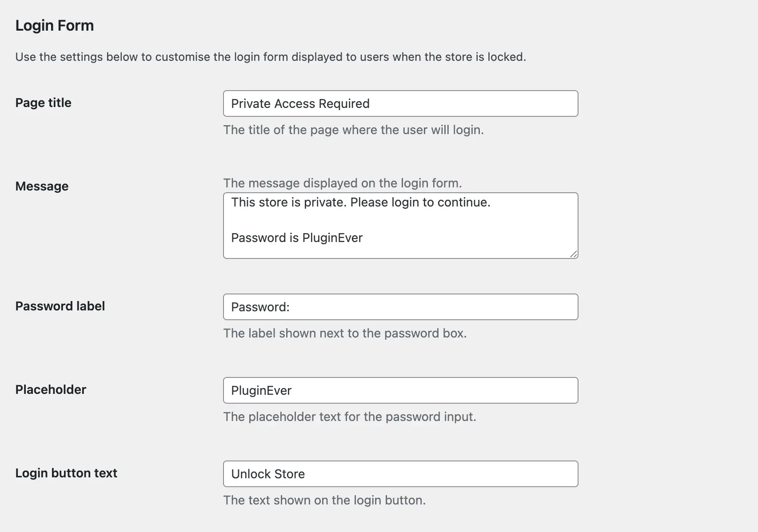Select the Page title label

pos(43,103)
